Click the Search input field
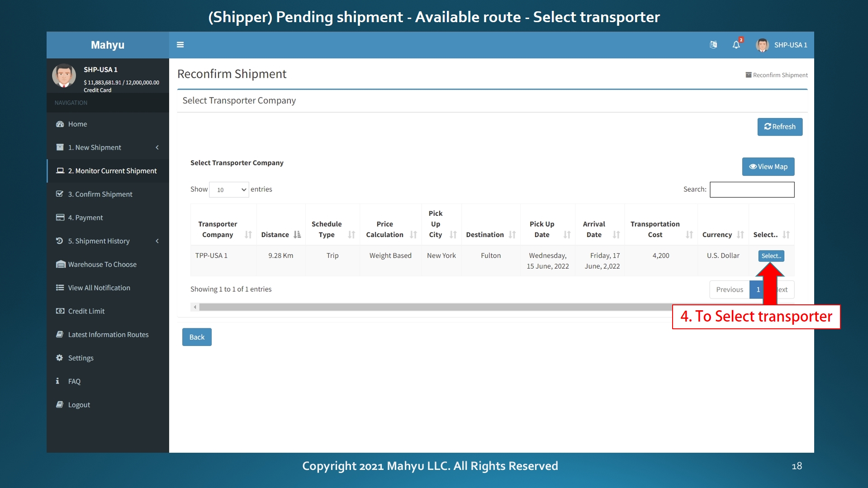 click(x=752, y=190)
